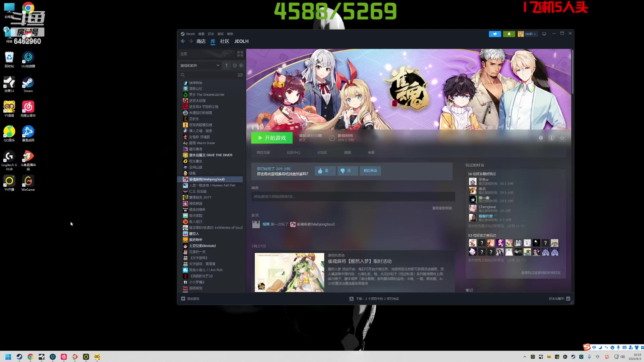Click the game info icon

(551, 138)
